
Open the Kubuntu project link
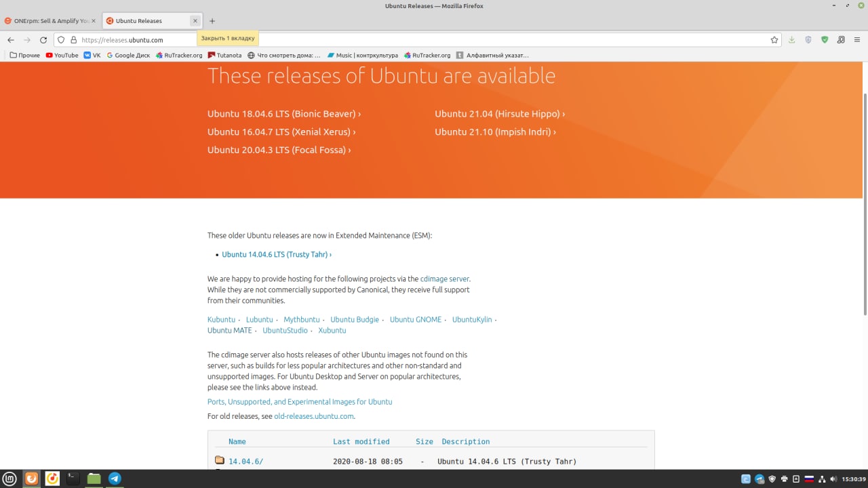[x=221, y=320]
